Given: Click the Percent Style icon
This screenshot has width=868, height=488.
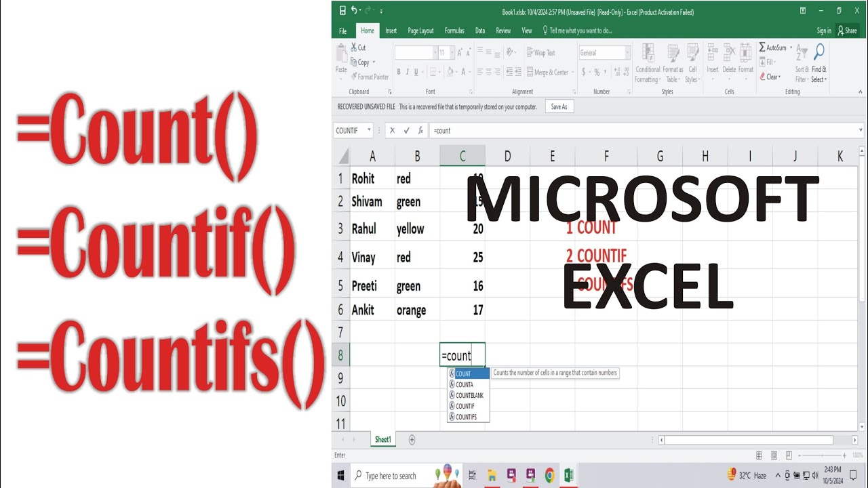Looking at the screenshot, I should click(x=597, y=72).
